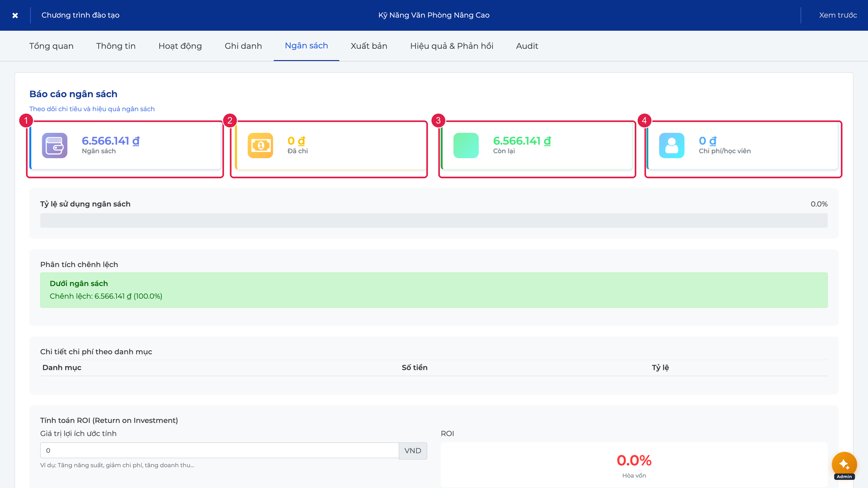868x488 pixels.
Task: Switch to the Tổng quan tab
Action: pos(52,46)
